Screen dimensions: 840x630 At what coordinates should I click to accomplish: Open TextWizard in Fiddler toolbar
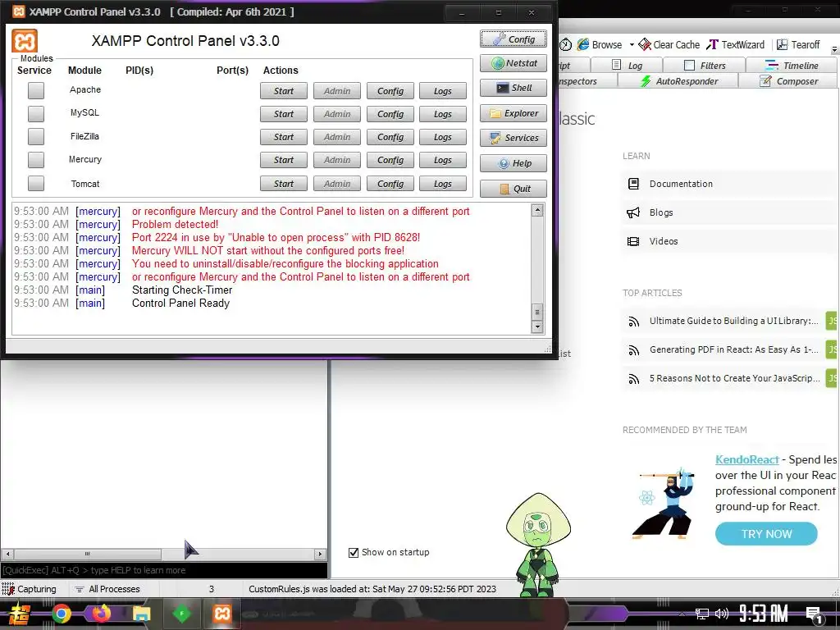736,45
